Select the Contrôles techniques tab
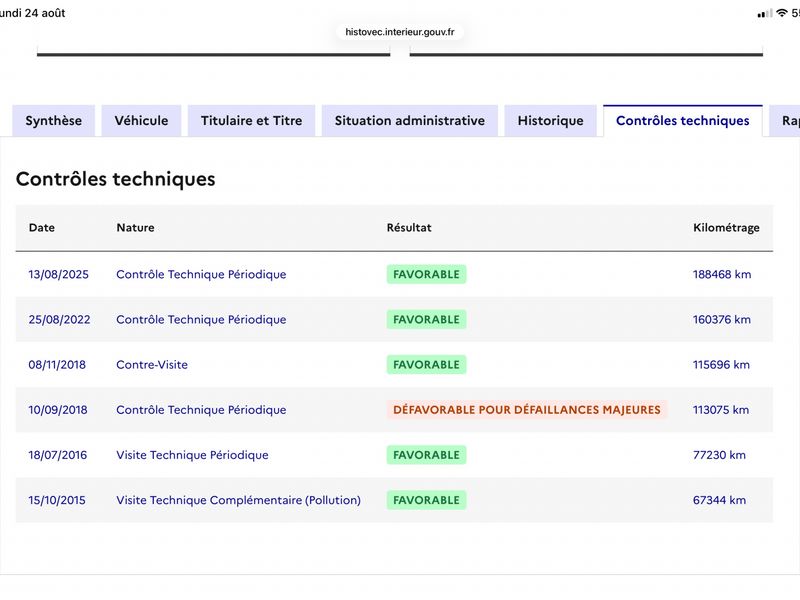 [x=683, y=121]
